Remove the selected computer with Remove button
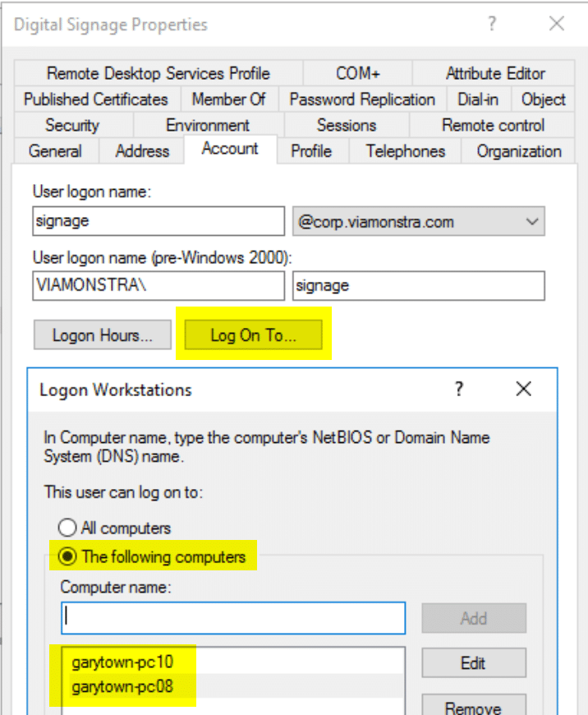588x715 pixels. pos(473,706)
